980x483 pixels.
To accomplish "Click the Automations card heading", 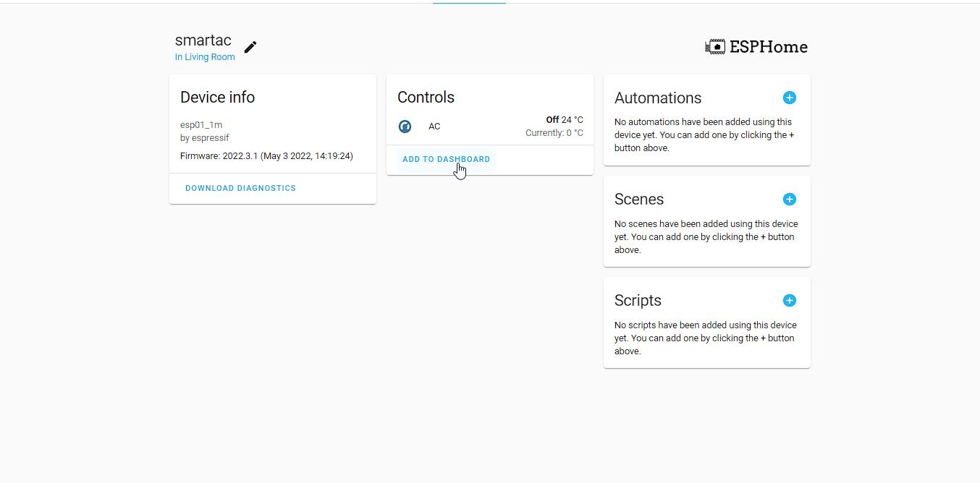I will point(658,98).
